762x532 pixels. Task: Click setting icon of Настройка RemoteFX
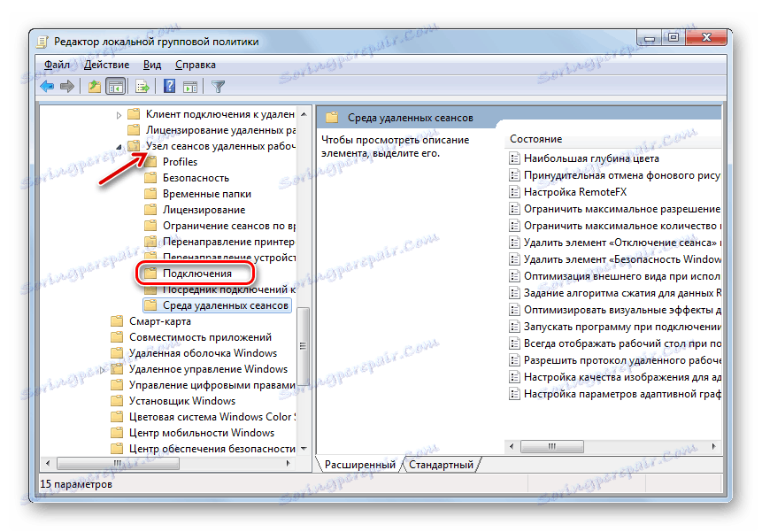pos(513,192)
